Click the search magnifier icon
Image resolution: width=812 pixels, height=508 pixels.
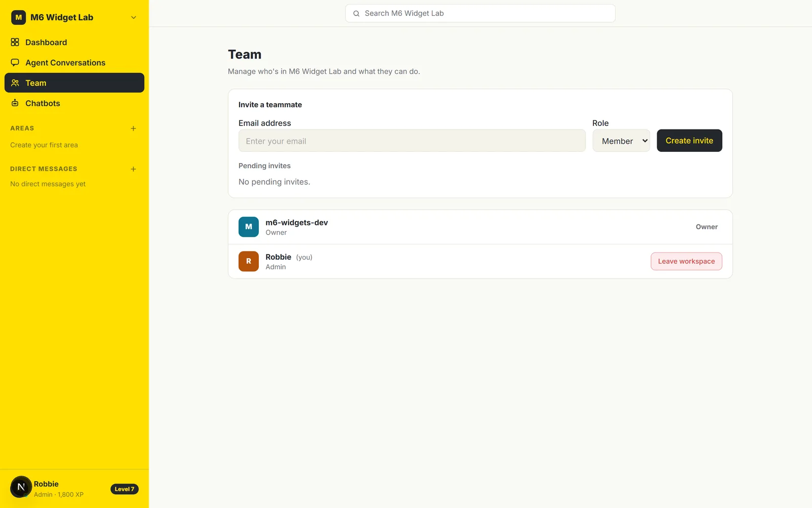(356, 14)
